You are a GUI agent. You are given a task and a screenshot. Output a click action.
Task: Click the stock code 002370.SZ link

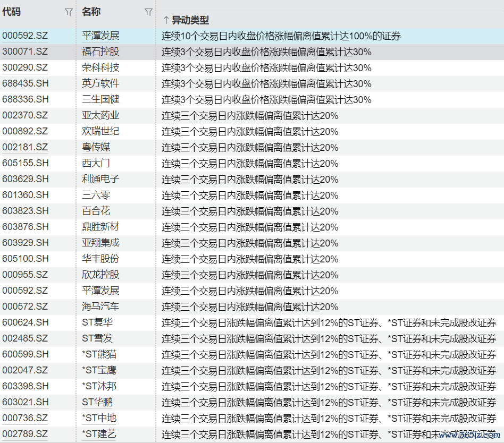(25, 116)
